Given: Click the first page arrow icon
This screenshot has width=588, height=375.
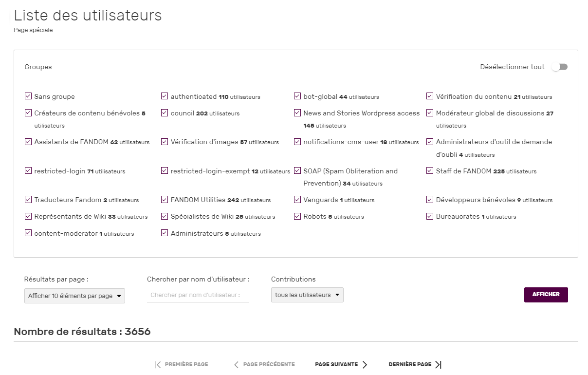Looking at the screenshot, I should tap(158, 364).
